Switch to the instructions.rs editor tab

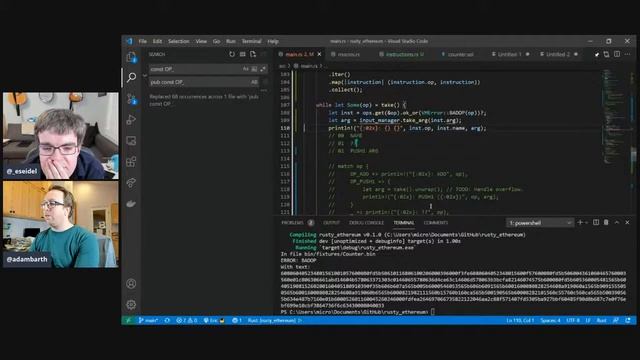coord(401,54)
